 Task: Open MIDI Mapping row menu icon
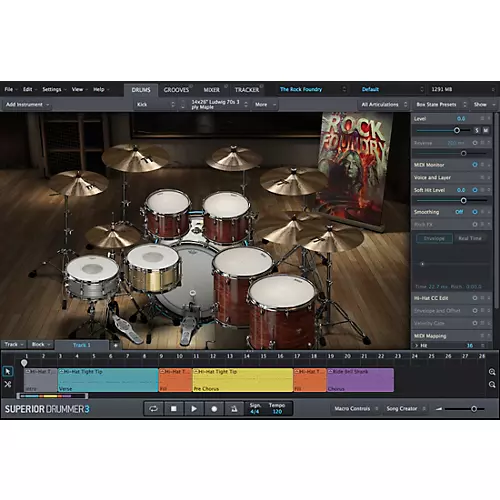(x=482, y=336)
